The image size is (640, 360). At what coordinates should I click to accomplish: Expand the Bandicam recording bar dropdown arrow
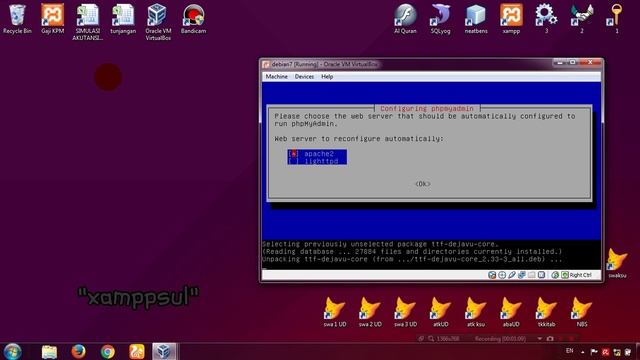(x=540, y=339)
